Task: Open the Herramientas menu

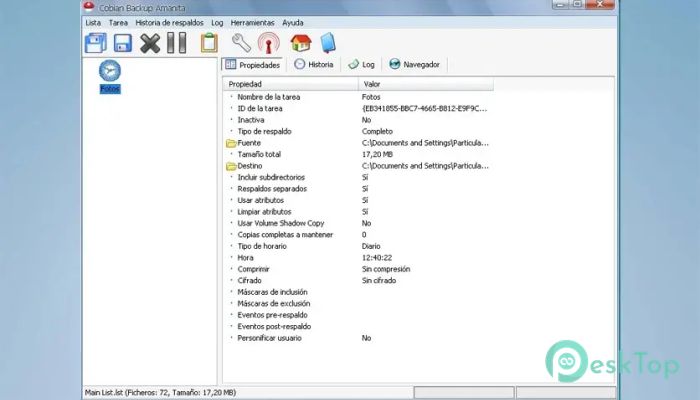Action: [x=253, y=22]
